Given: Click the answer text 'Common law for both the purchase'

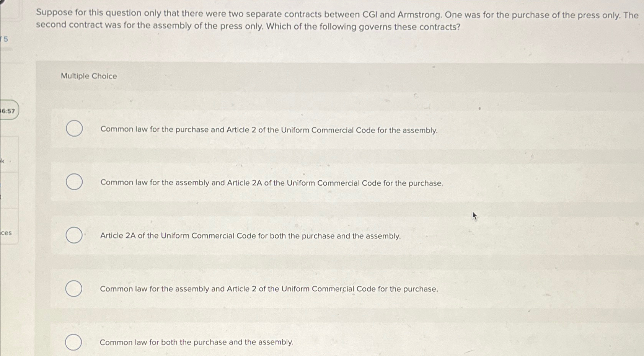Looking at the screenshot, I should coord(196,342).
